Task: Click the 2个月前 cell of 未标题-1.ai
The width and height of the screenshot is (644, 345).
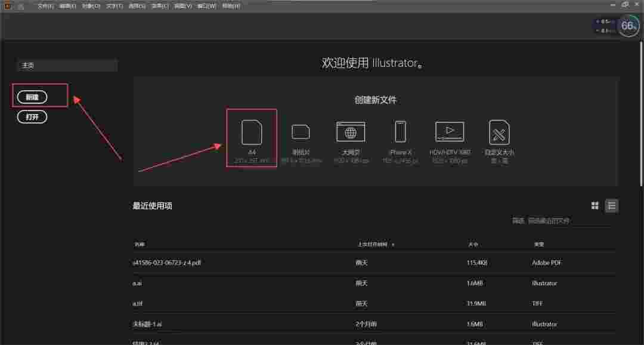Action: tap(366, 324)
